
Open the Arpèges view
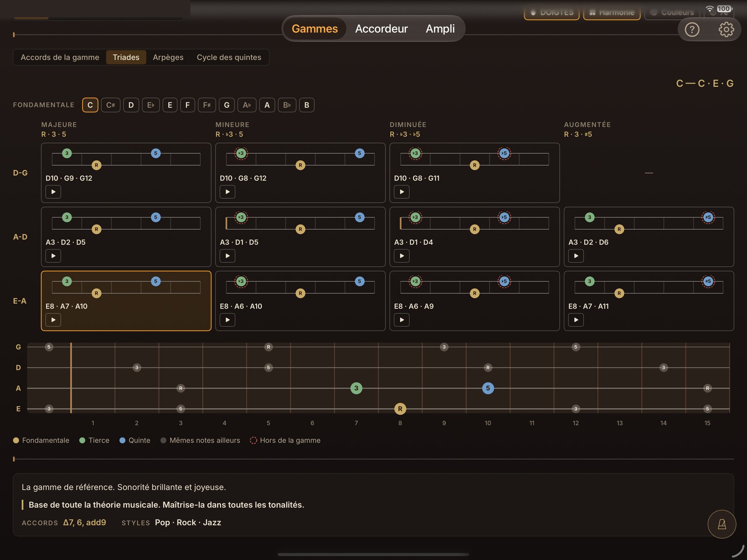pos(168,57)
